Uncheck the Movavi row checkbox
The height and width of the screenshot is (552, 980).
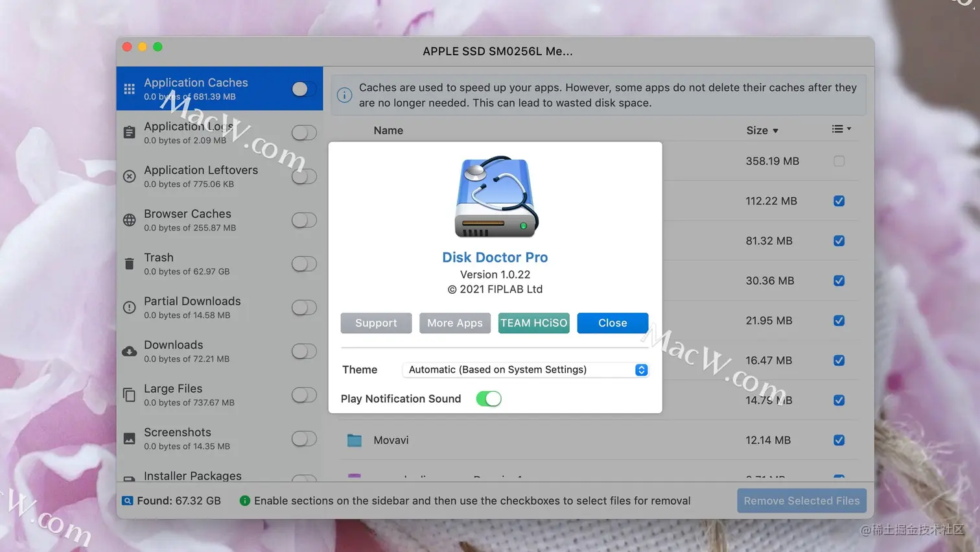(839, 440)
